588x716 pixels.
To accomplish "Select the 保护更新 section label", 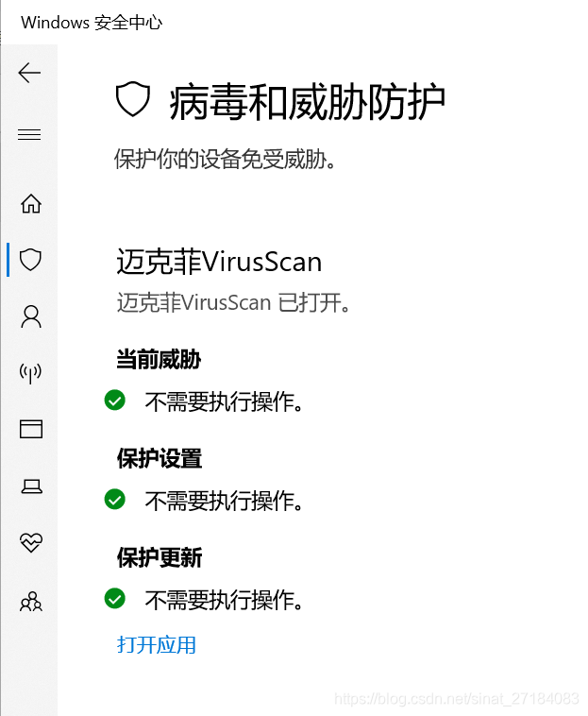I will pyautogui.click(x=160, y=557).
